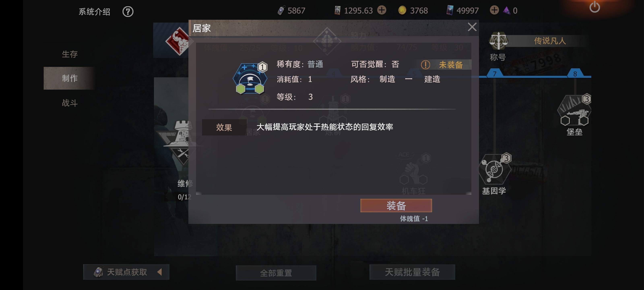Screen dimensions: 644x290
Task: Click the gold coin icon showing 3768
Action: point(402,10)
